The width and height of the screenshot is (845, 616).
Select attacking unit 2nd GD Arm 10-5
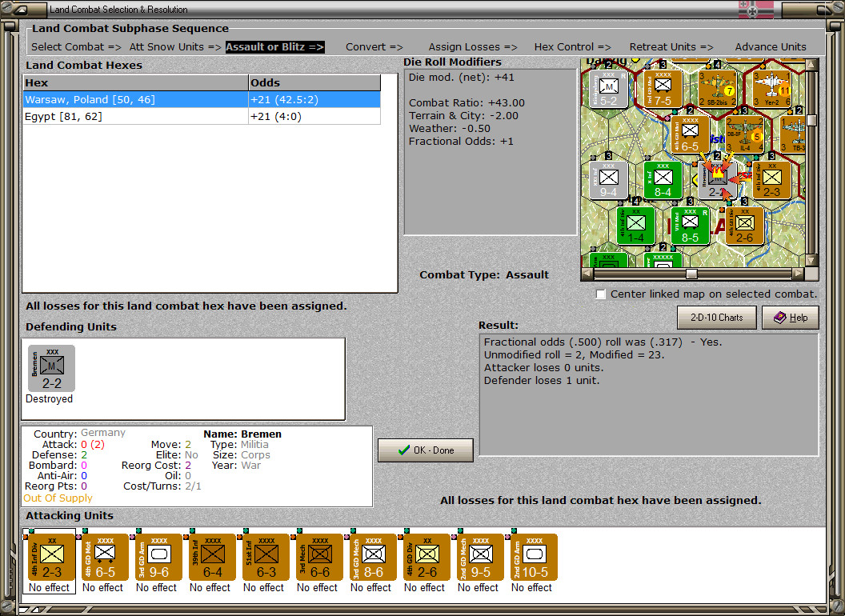coord(534,558)
